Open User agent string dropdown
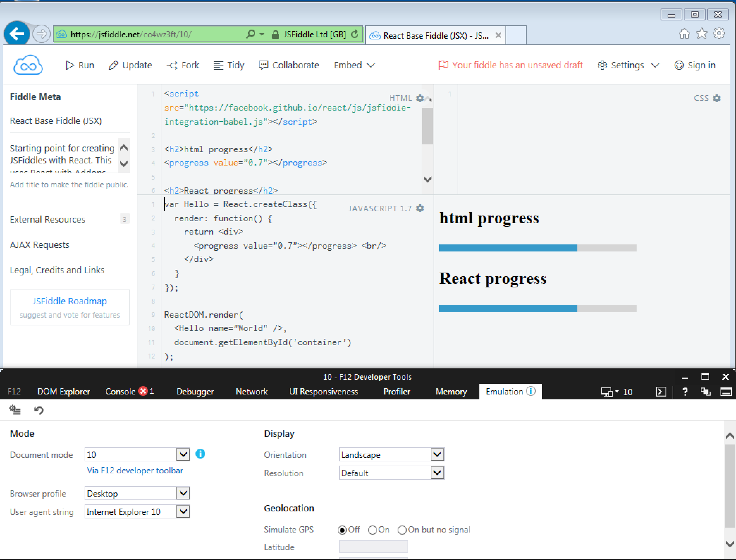Screen dimensions: 736x560 (x=183, y=511)
